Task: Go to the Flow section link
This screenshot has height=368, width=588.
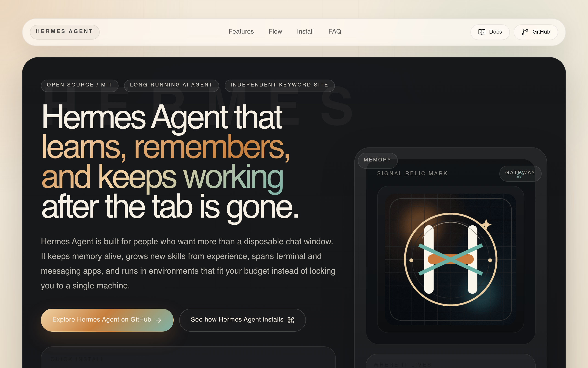Action: (x=275, y=32)
